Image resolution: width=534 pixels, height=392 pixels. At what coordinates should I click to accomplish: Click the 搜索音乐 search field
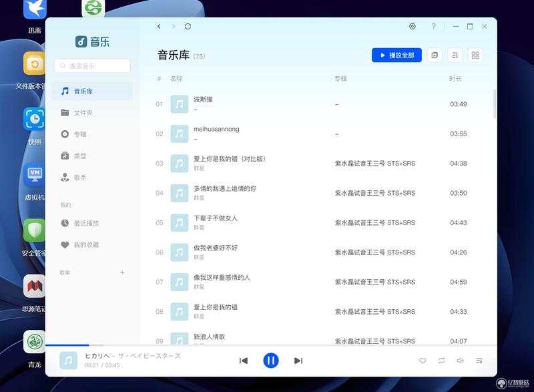tap(92, 65)
